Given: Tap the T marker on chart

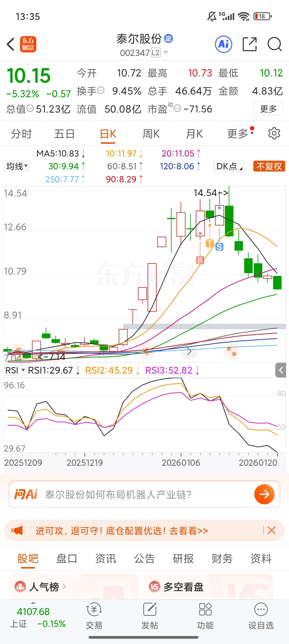Looking at the screenshot, I should point(210,243).
